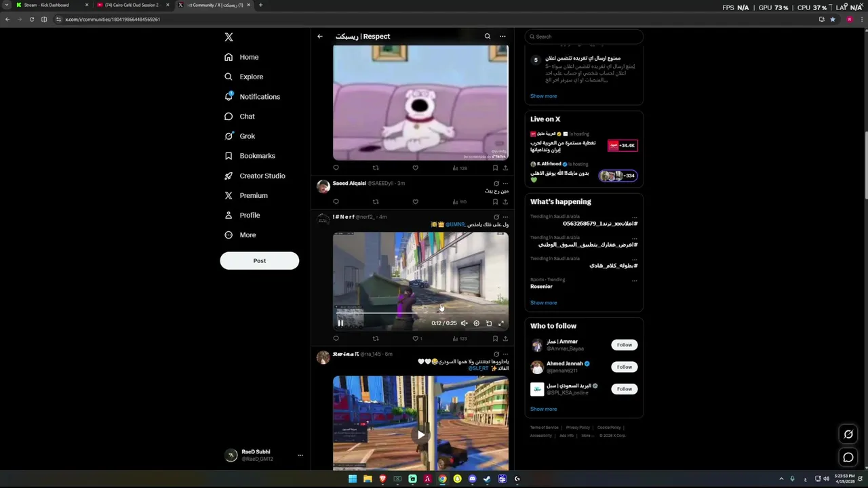Screen dimensions: 868x488
Task: Open the community header more options
Action: tap(502, 37)
